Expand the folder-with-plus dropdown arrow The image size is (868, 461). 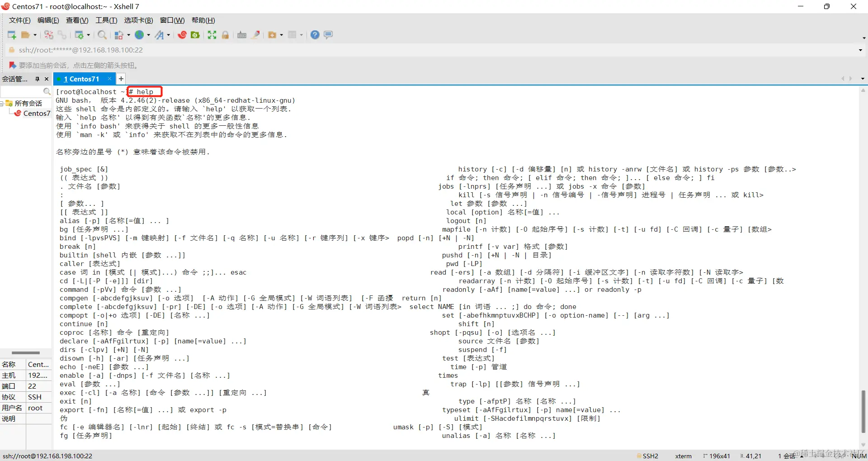281,35
